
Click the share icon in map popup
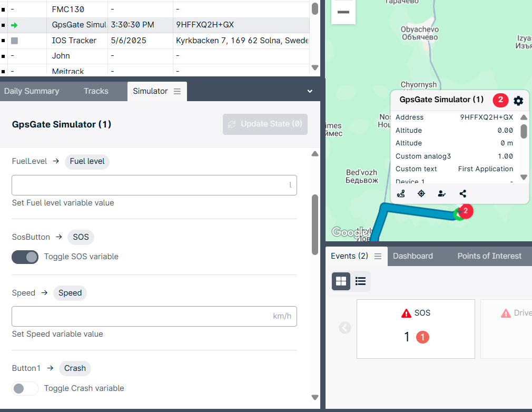pos(463,194)
